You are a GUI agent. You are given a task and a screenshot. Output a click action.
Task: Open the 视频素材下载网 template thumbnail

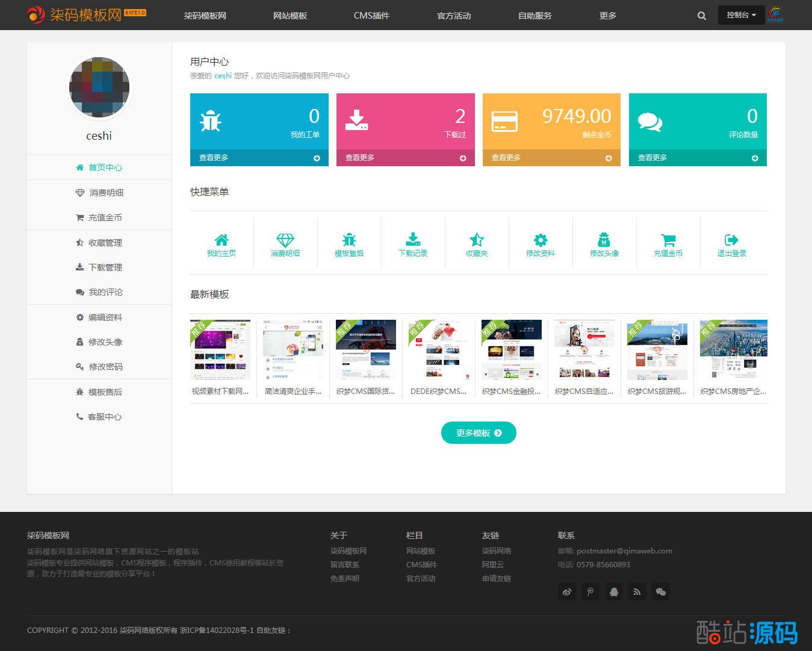[x=220, y=350]
